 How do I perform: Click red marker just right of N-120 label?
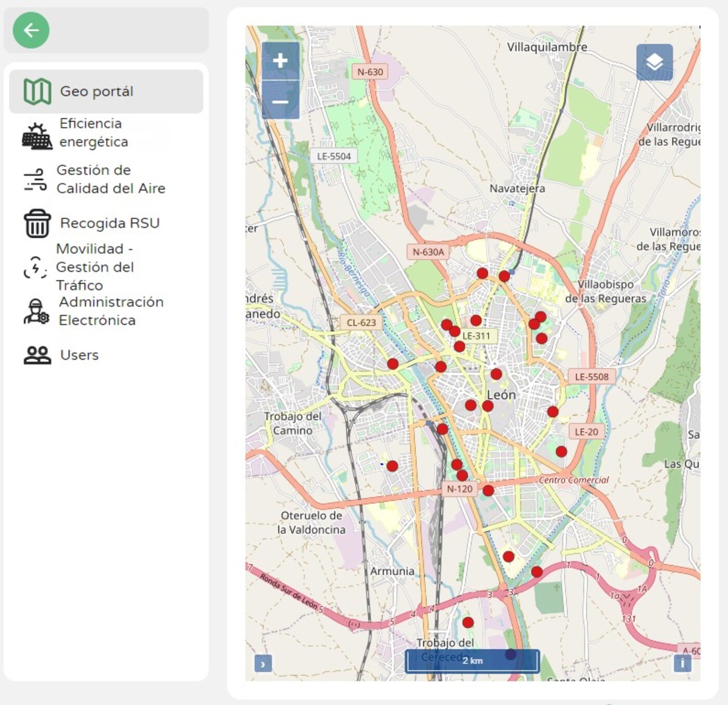pos(488,490)
